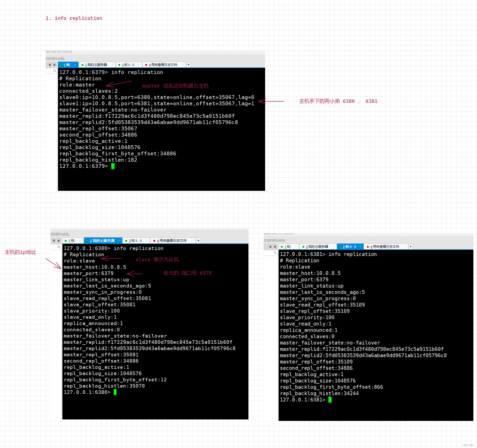
Task: Click 'slave_repl_offset:35081' in 6380 terminal
Action: (99, 305)
